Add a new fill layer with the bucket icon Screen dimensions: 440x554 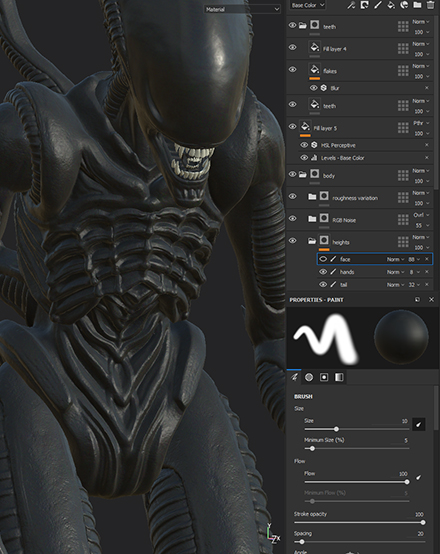[x=391, y=5]
